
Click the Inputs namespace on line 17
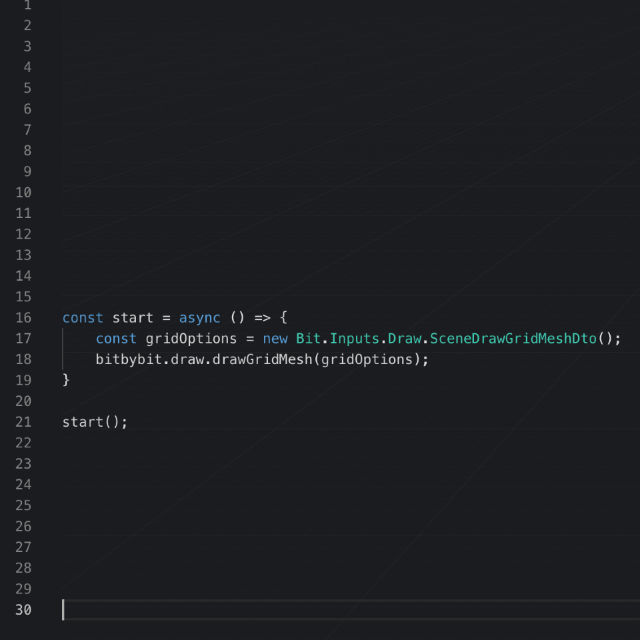(354, 338)
